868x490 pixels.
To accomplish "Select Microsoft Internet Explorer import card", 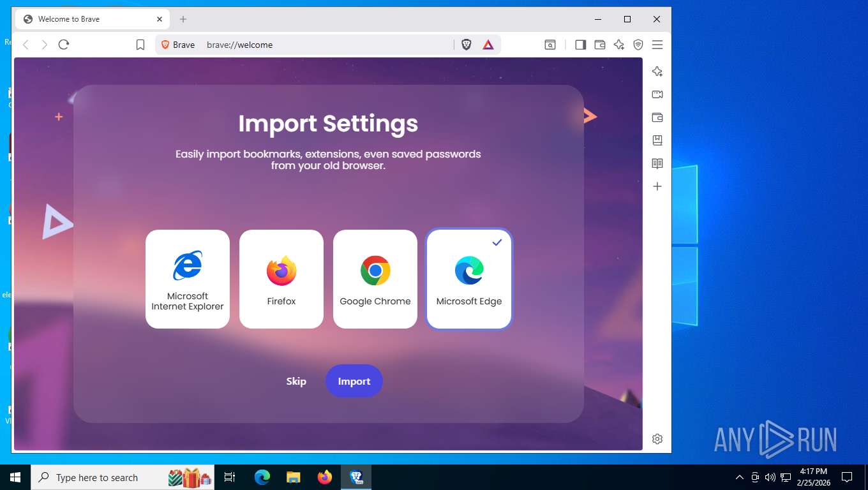I will [188, 279].
